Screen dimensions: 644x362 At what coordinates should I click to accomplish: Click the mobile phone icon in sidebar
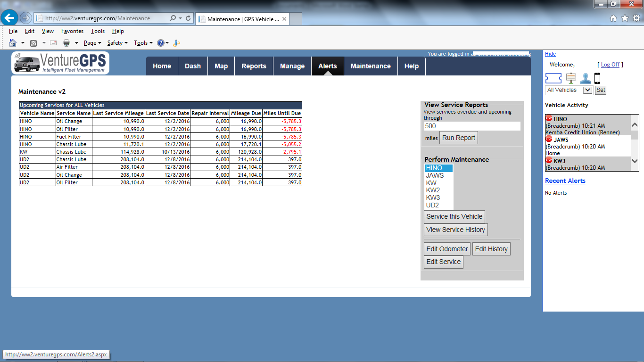pyautogui.click(x=597, y=78)
